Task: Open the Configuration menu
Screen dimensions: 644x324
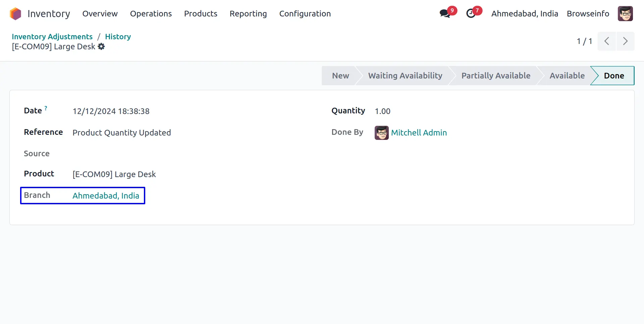Action: point(305,14)
